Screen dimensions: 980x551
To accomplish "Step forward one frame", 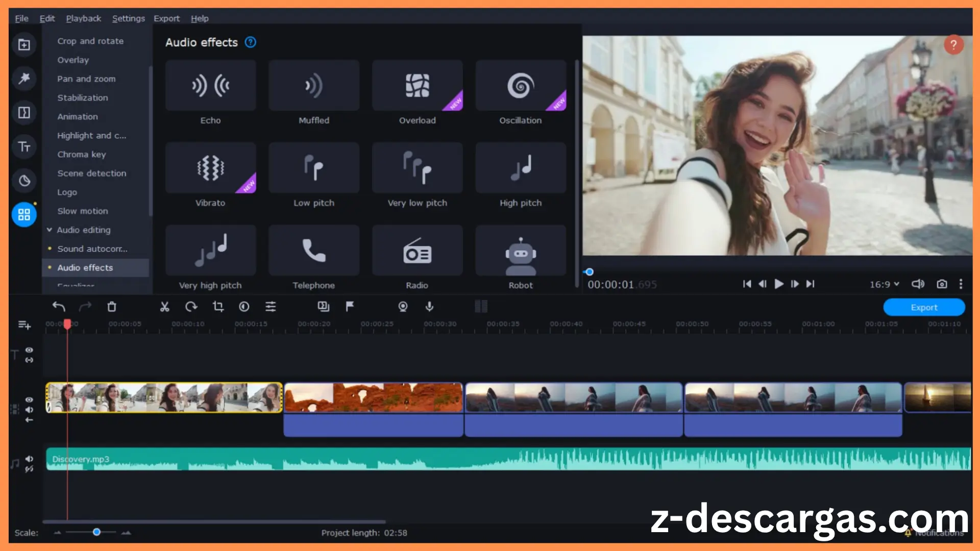I will (x=795, y=284).
